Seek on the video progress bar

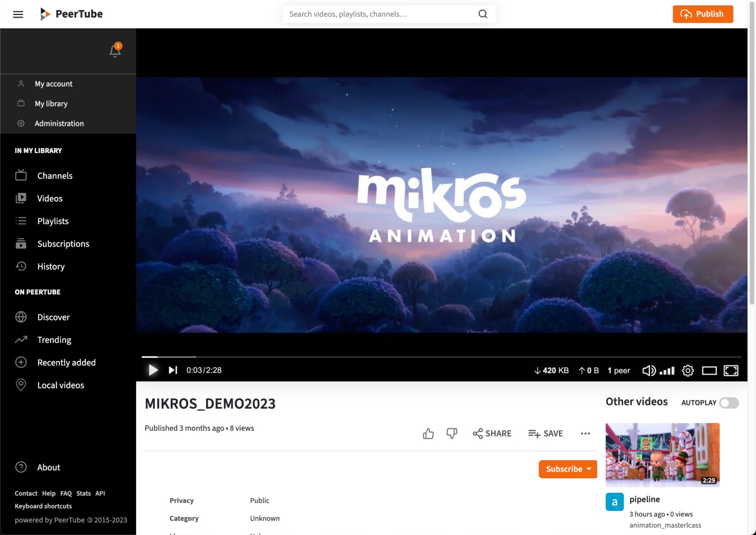coord(442,357)
